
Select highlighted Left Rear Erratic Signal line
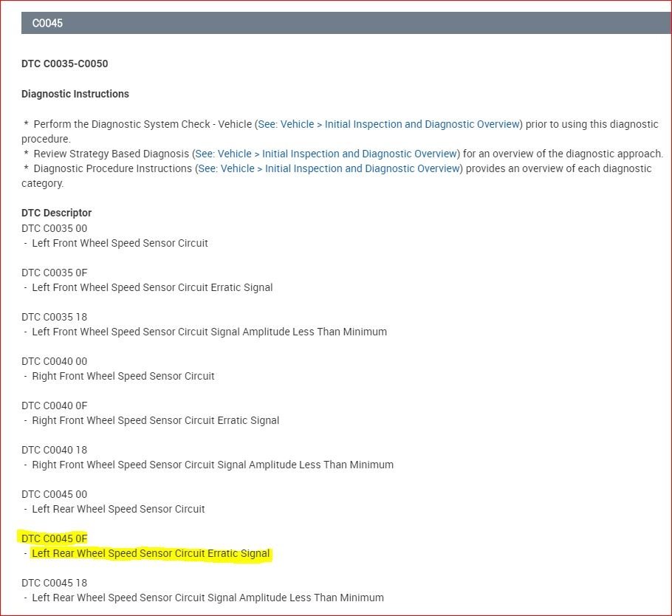pos(151,553)
